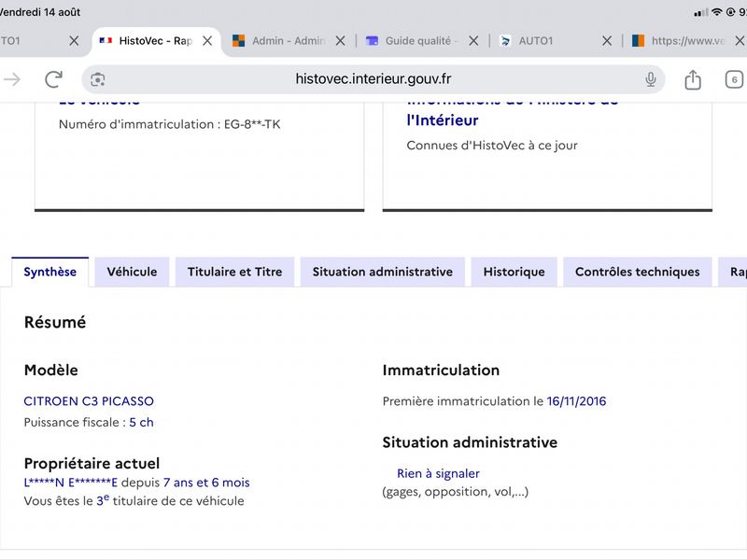Click the CITROEN C3 PICASSO model text
This screenshot has height=560, width=747.
pos(89,401)
